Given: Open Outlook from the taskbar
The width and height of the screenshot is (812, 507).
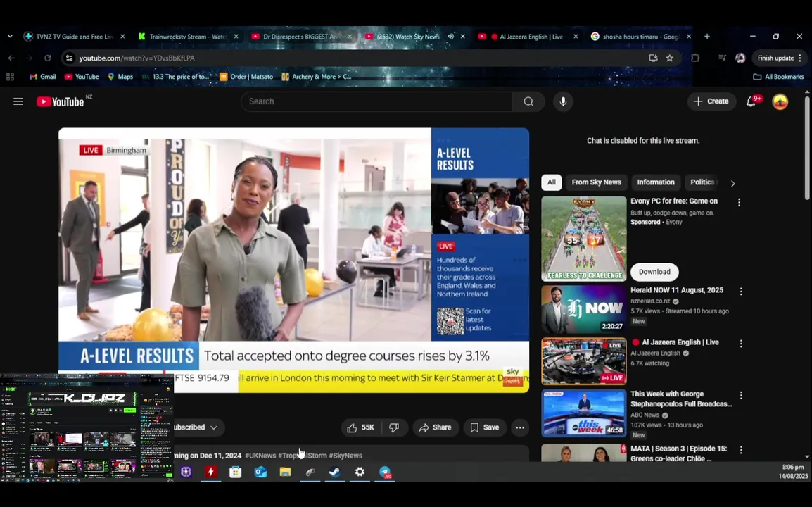Looking at the screenshot, I should (x=260, y=472).
